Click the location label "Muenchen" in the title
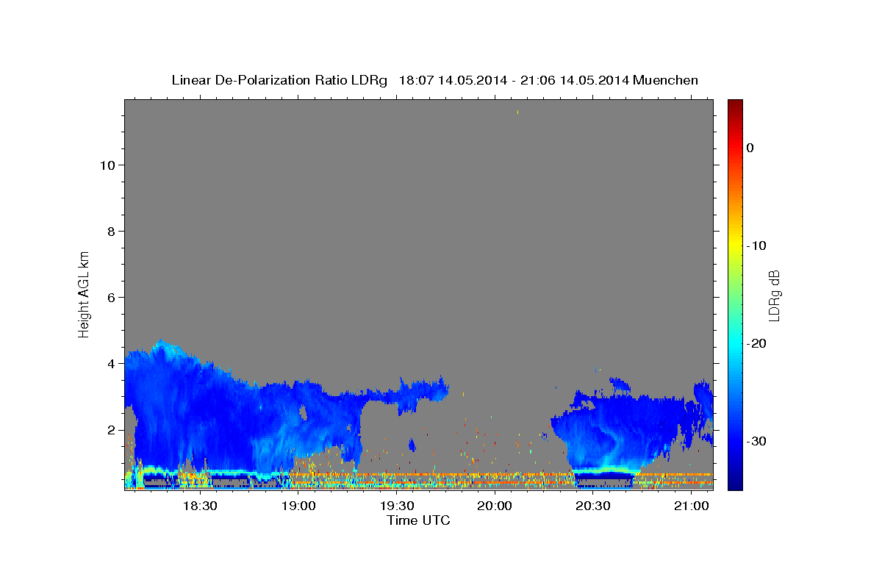The width and height of the screenshot is (882, 588). tap(666, 80)
